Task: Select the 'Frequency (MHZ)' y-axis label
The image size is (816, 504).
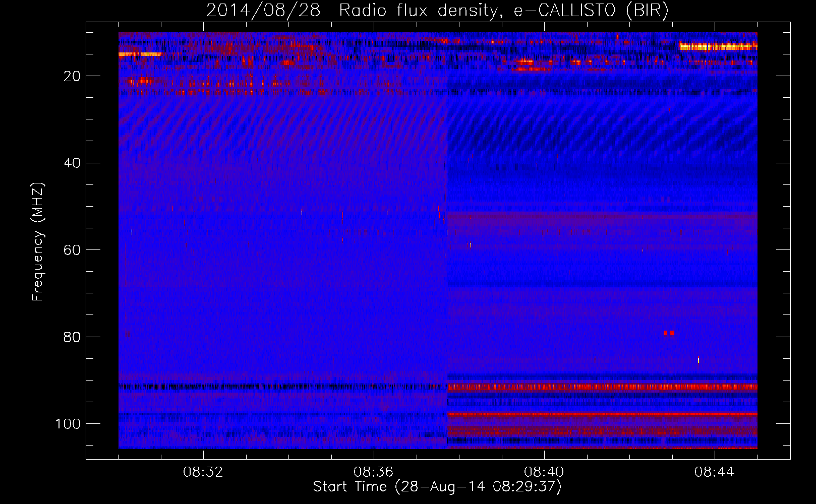Action: point(38,241)
